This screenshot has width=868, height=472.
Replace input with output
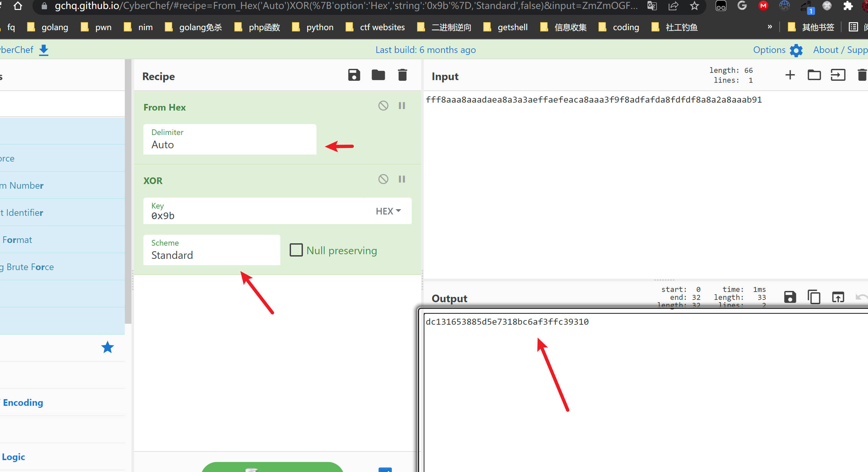(838, 297)
